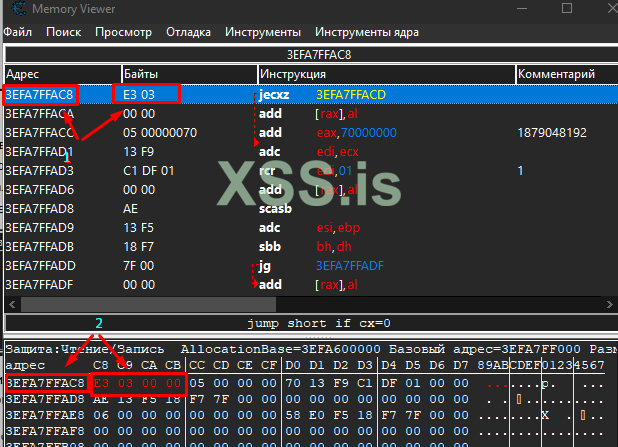Screen dimensions: 618x447
Task: Select disassembly row at address 3EFA7FFAC8
Action: click(x=311, y=95)
